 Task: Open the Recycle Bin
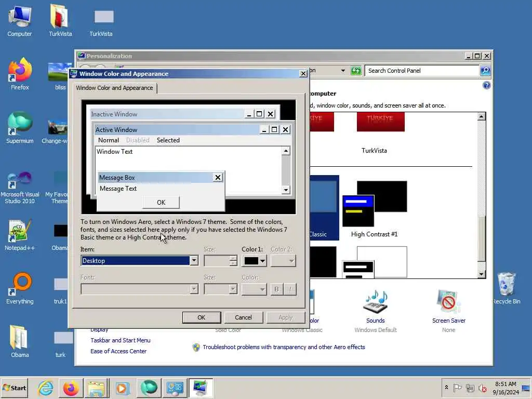506,288
